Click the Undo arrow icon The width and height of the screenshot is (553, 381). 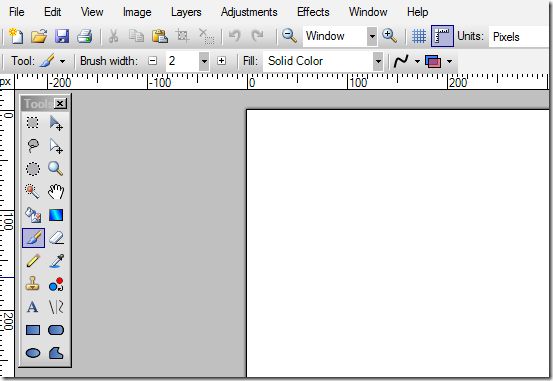[235, 36]
